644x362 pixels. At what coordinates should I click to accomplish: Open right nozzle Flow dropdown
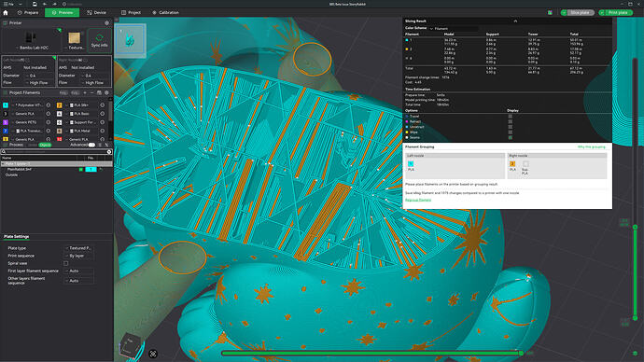point(95,82)
